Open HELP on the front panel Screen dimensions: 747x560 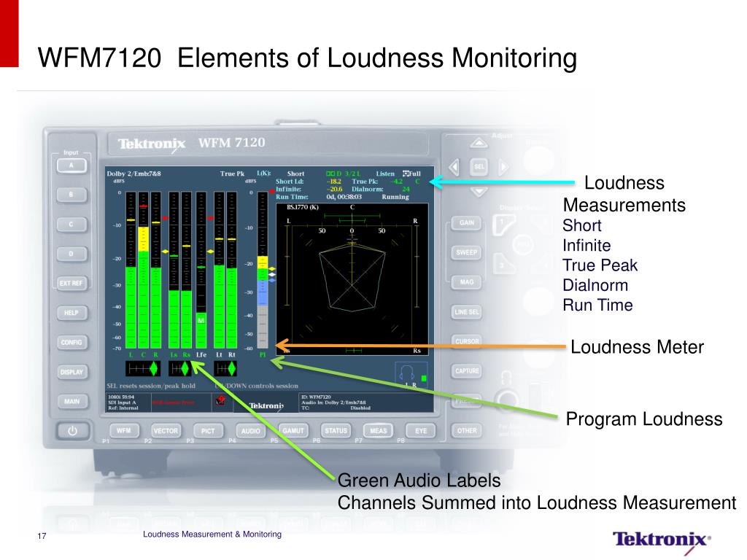71,313
